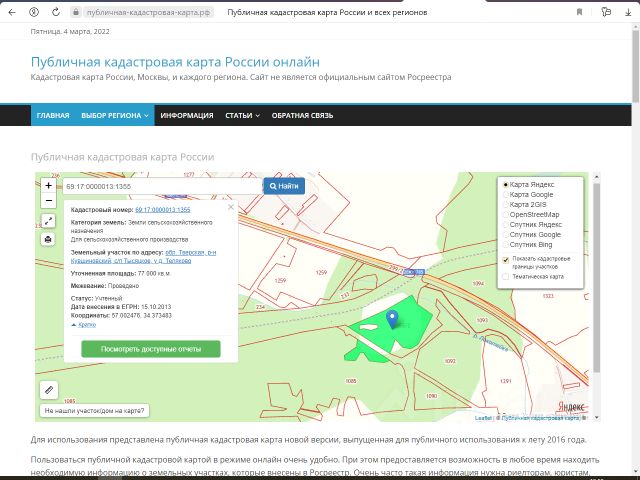Open the ИНФОРМАЦИЯ menu item
The image size is (640, 480).
(x=187, y=116)
